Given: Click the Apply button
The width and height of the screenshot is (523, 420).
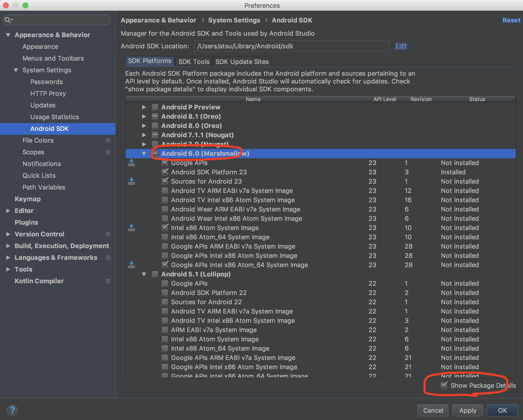Looking at the screenshot, I should pos(468,410).
